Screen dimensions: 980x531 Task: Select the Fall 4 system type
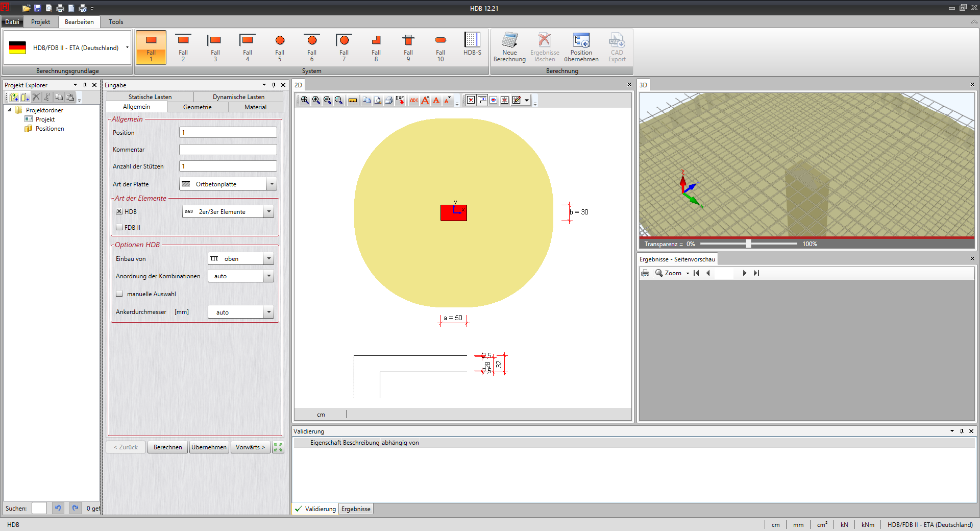pos(248,47)
